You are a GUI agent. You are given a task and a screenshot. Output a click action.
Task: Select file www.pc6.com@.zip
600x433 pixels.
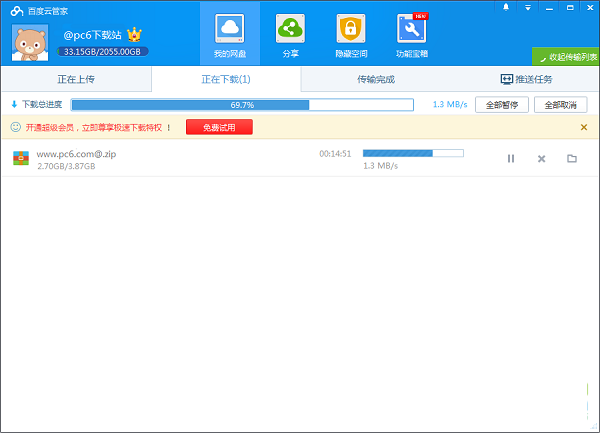pyautogui.click(x=76, y=154)
